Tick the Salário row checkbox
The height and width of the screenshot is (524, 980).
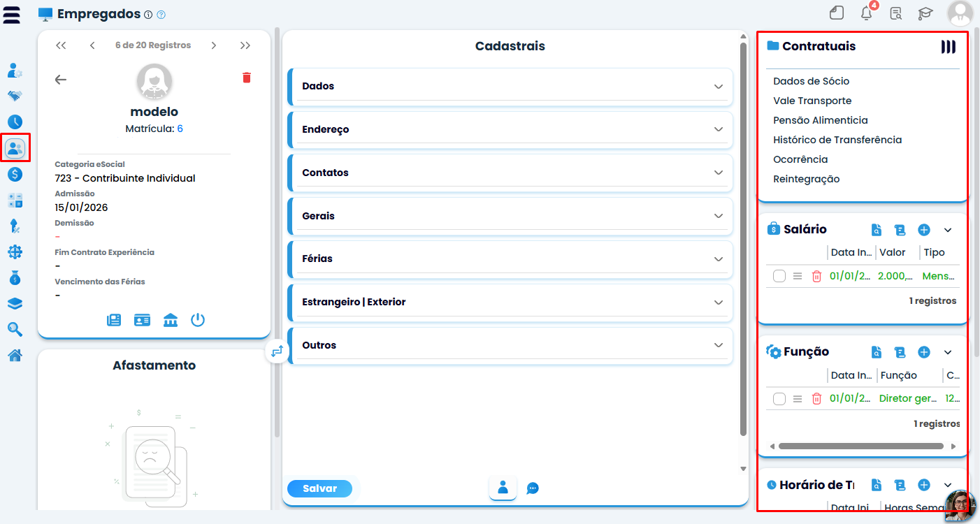(x=779, y=277)
